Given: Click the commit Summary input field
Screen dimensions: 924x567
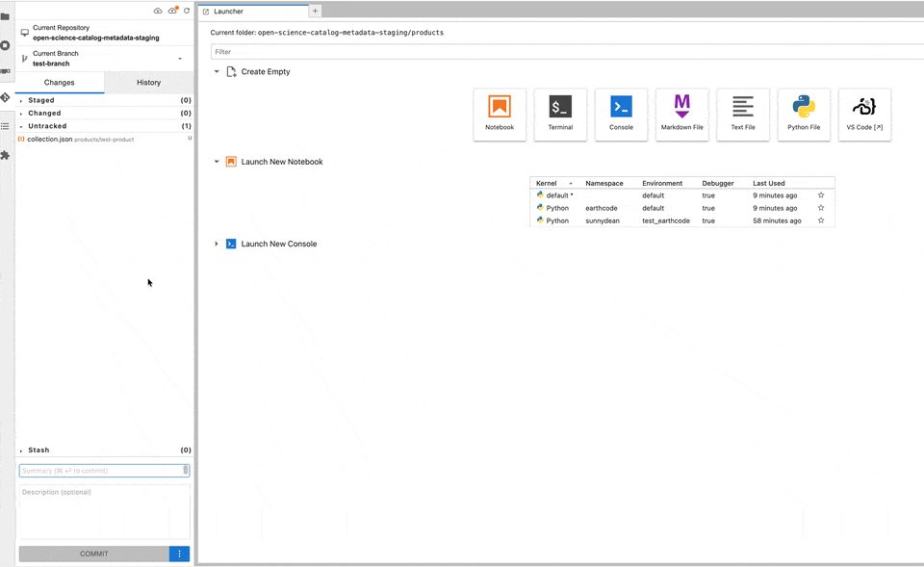Looking at the screenshot, I should click(x=101, y=471).
